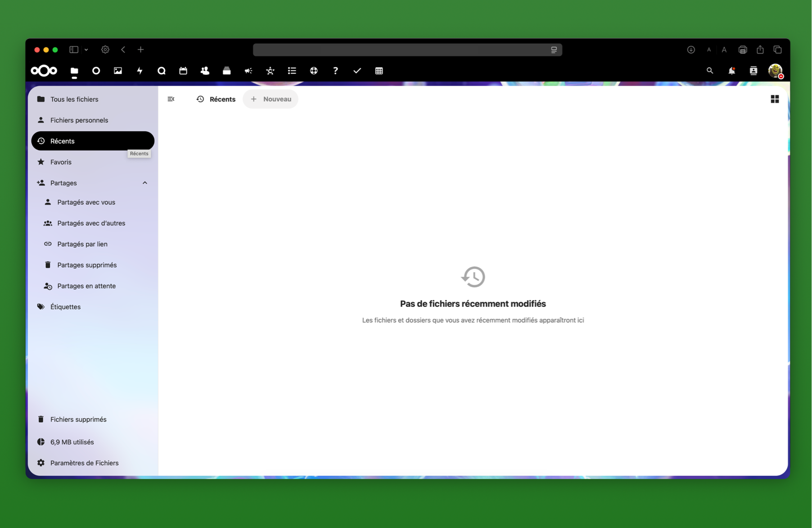Open the Tables grid app icon
Viewport: 812px width, 528px height.
coord(379,71)
